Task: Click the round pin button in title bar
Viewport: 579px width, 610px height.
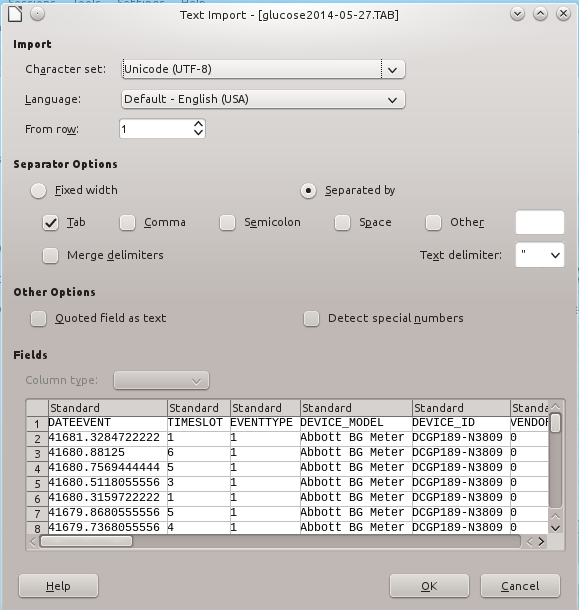Action: click(x=37, y=14)
